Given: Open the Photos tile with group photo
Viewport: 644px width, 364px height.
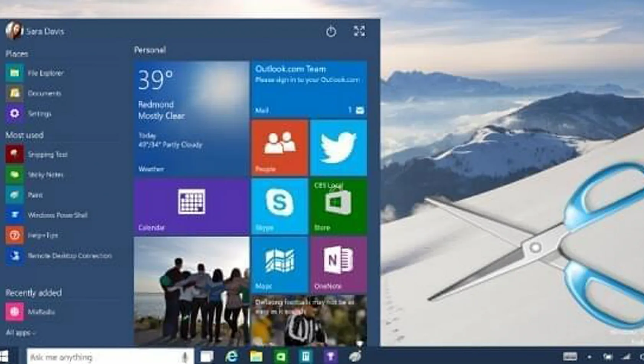Looking at the screenshot, I should 191,292.
